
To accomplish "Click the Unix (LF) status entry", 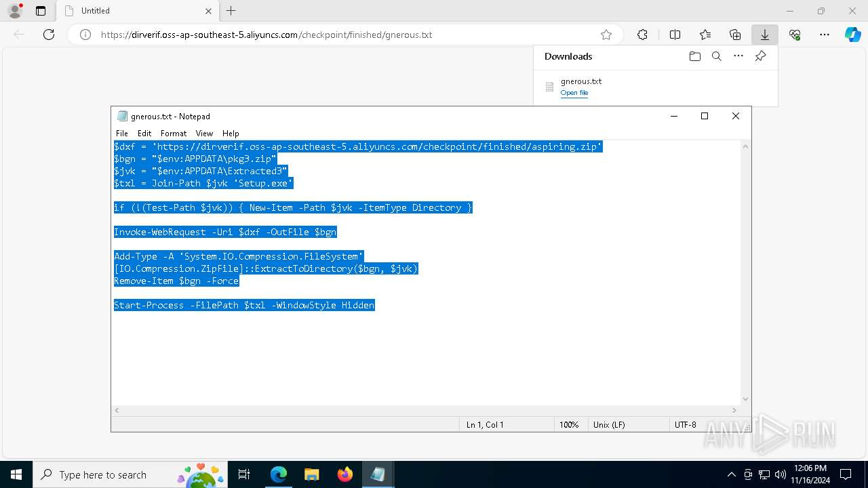I will (x=609, y=424).
